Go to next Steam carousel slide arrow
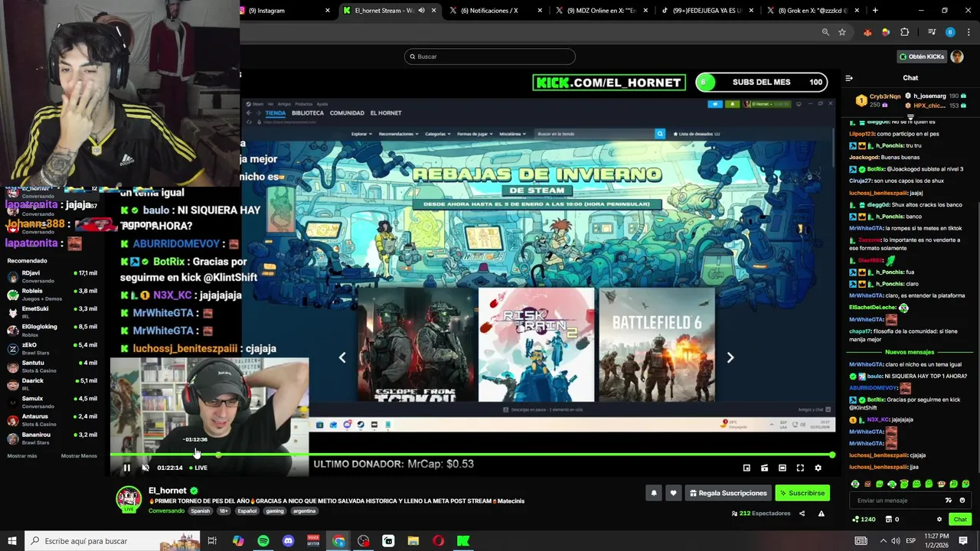 tap(730, 357)
